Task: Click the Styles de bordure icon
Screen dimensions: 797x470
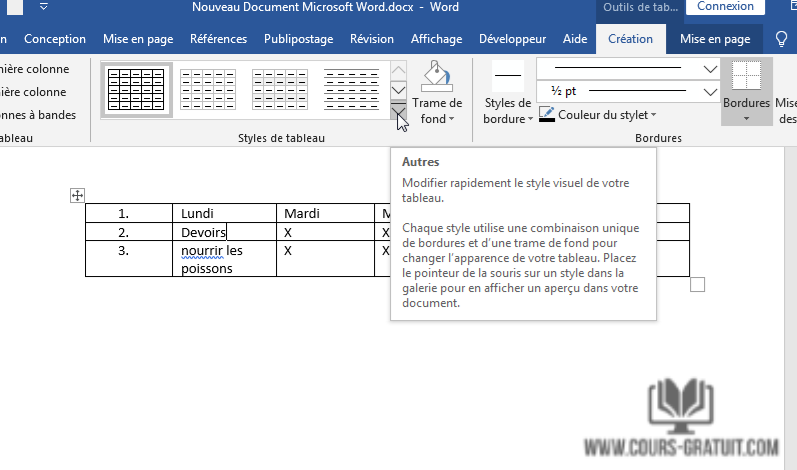Action: [507, 76]
